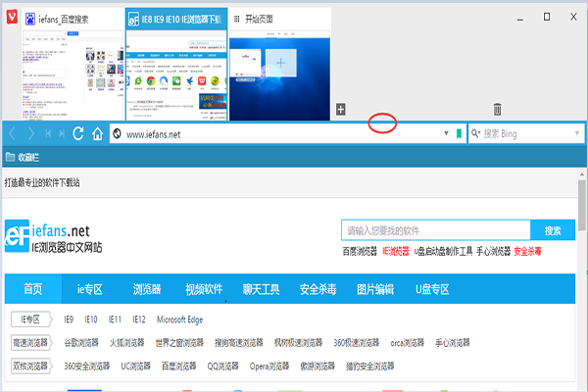
Task: Click the iefans.net site logo
Action: (53, 236)
